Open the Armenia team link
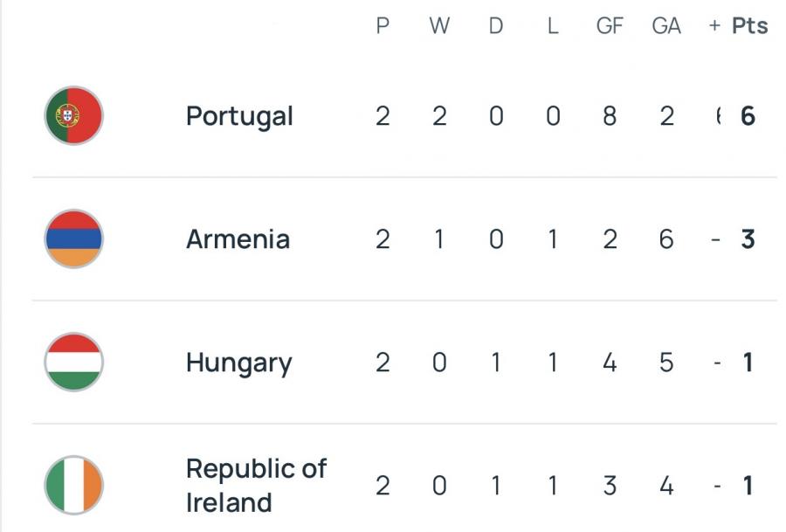786x532 pixels. [x=238, y=239]
